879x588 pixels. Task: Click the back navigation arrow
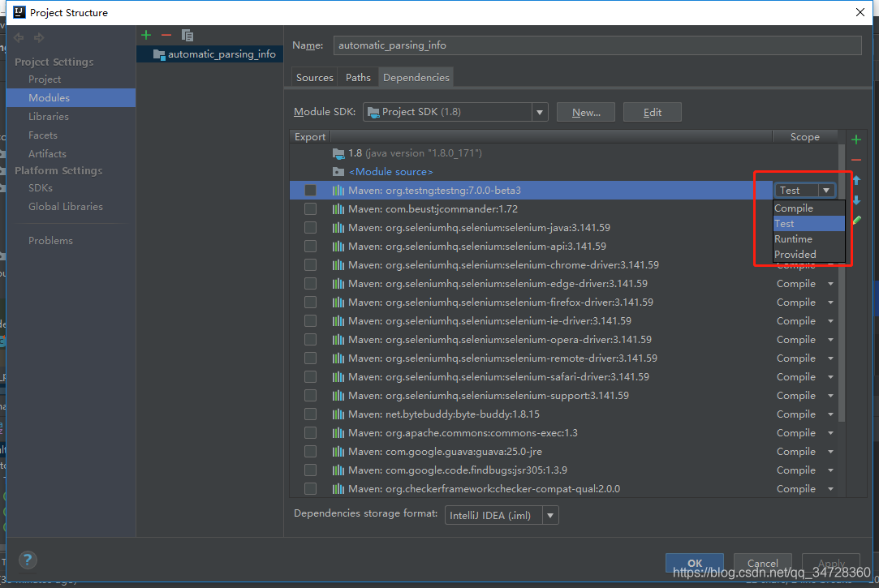(x=19, y=37)
